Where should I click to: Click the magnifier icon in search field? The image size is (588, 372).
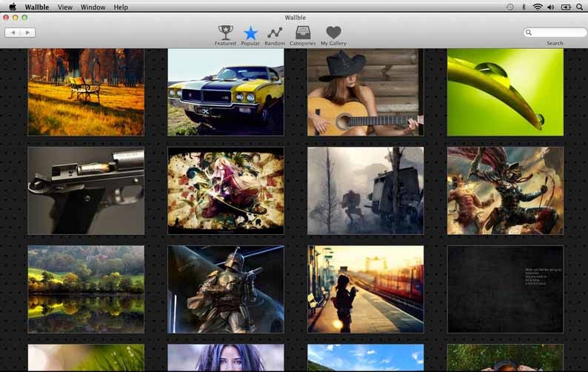click(x=529, y=33)
